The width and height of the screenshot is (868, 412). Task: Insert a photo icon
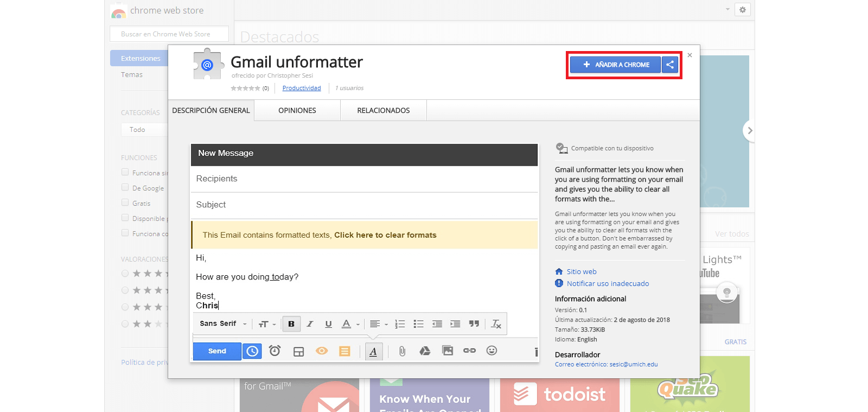pos(448,351)
